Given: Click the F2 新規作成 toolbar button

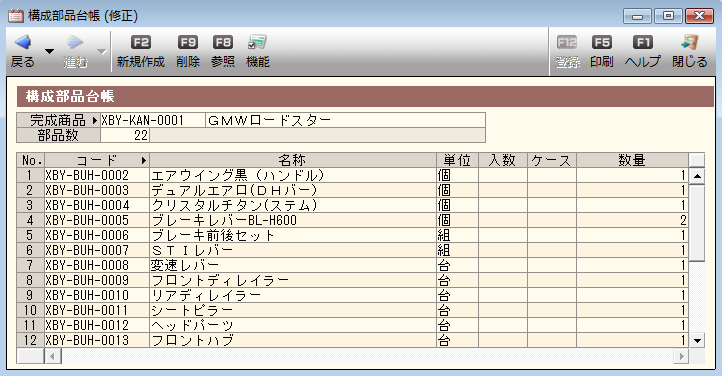Looking at the screenshot, I should (x=140, y=52).
